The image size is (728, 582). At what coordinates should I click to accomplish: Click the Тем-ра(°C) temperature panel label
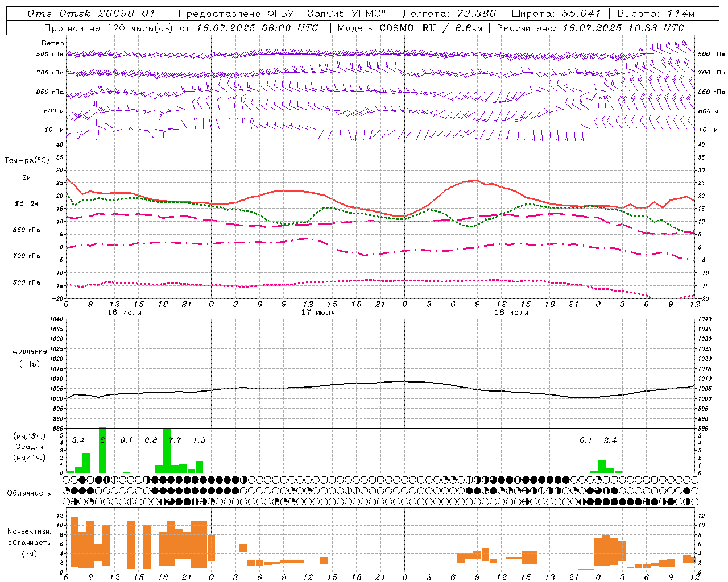point(27,161)
